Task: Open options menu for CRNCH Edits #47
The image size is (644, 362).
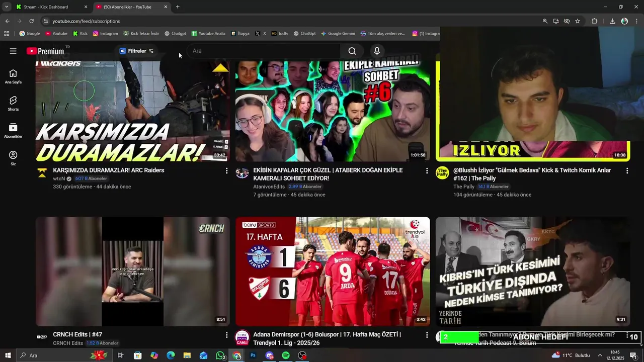Action: pos(226,335)
